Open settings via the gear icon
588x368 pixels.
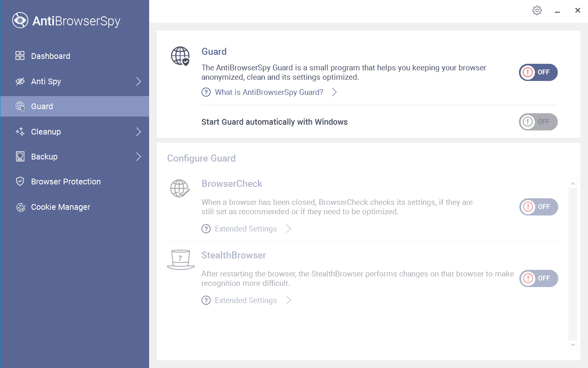point(537,10)
